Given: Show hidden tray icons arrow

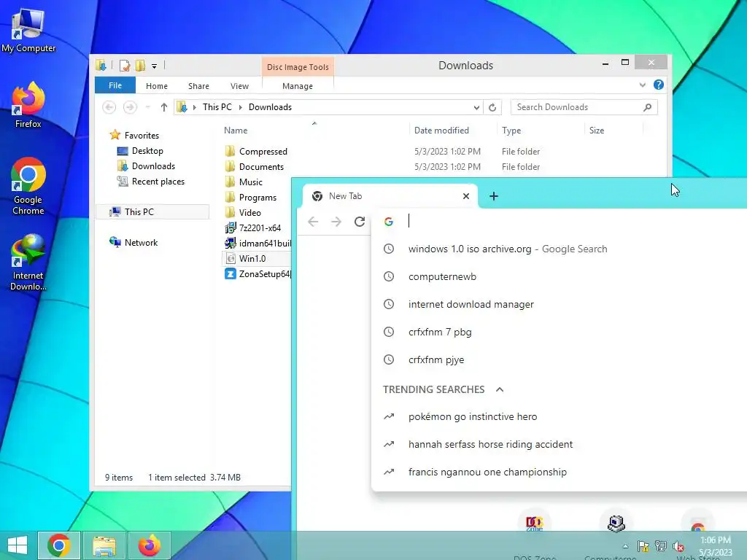Looking at the screenshot, I should tap(625, 546).
